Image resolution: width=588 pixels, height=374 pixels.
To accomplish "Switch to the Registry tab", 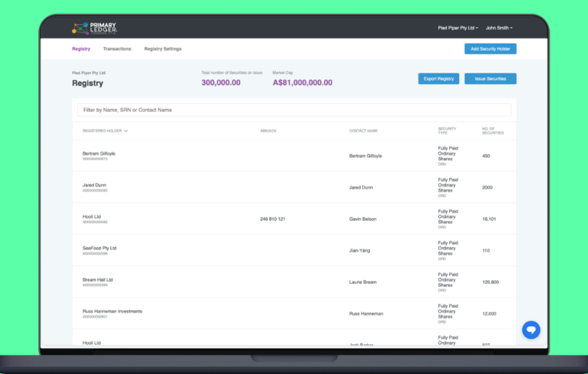I will [81, 48].
